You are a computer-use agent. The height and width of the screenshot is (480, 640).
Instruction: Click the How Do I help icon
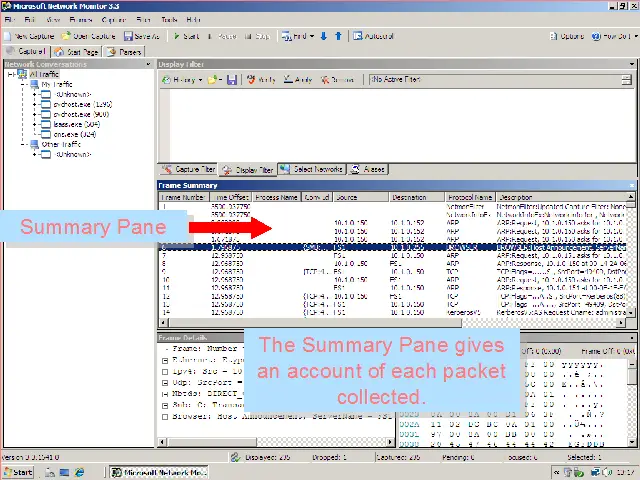(596, 36)
